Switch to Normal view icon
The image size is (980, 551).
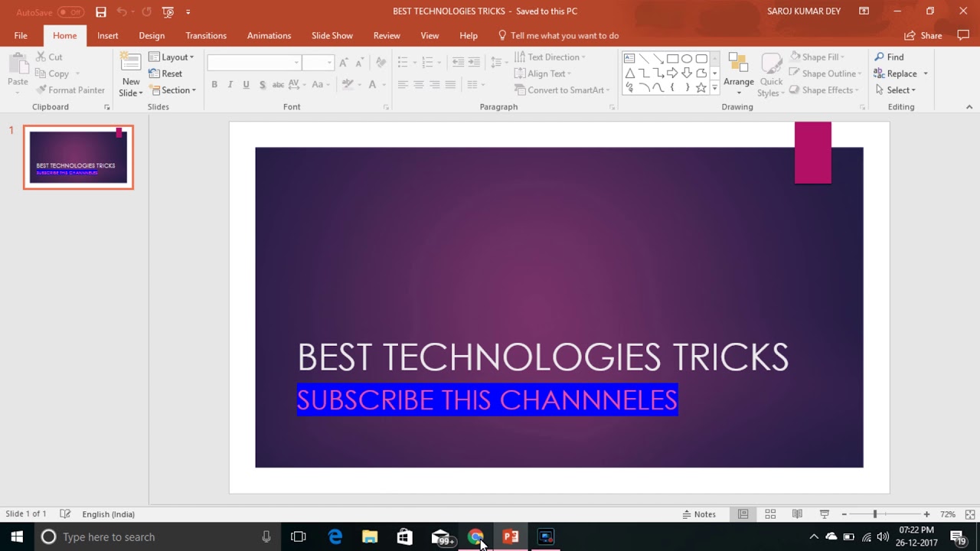click(743, 514)
